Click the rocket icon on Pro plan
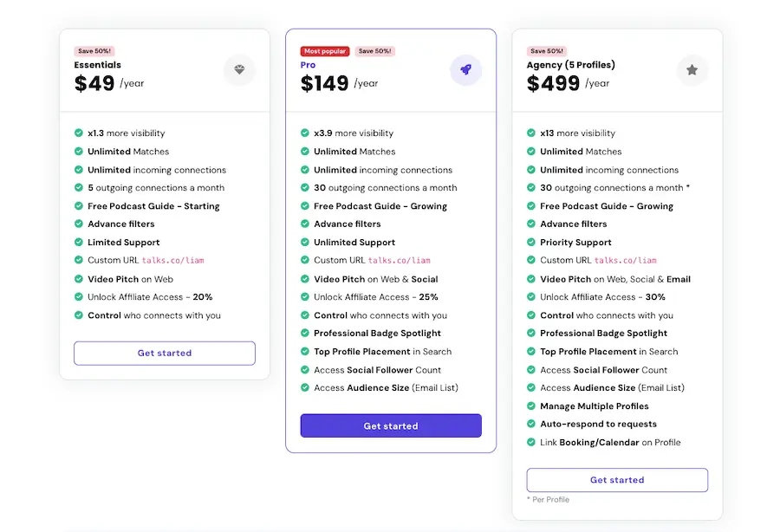The image size is (780, 532). click(465, 70)
